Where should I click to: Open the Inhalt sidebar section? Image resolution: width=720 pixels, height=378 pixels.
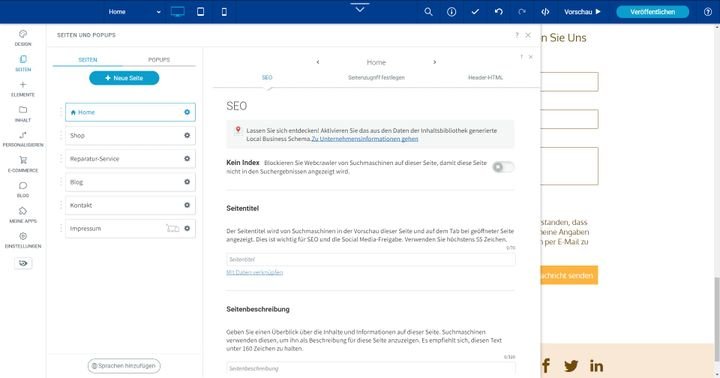22,114
